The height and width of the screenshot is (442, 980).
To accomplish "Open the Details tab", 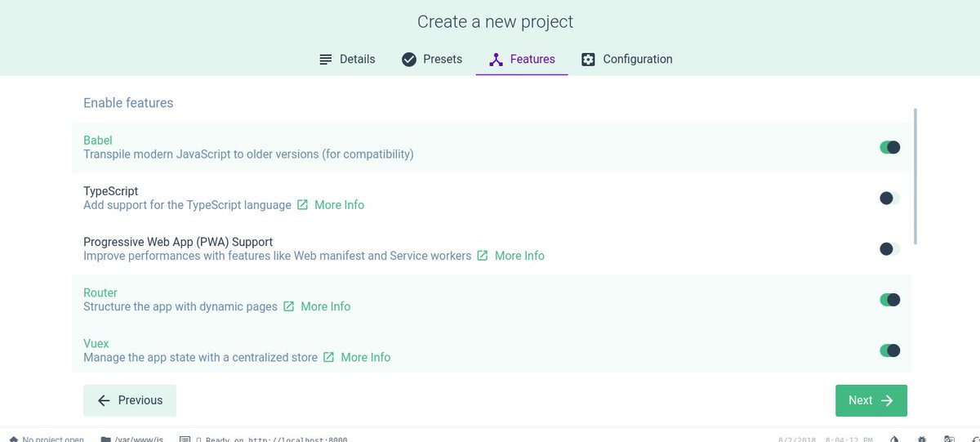I will click(347, 59).
